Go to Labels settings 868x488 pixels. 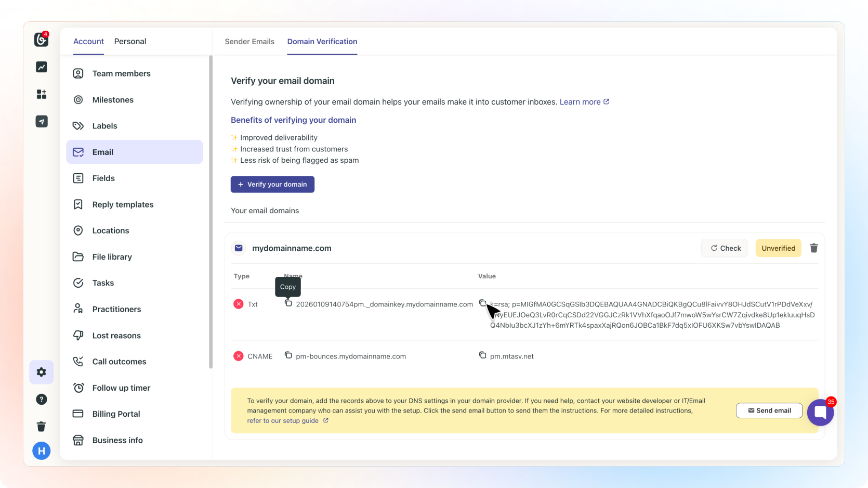point(134,126)
